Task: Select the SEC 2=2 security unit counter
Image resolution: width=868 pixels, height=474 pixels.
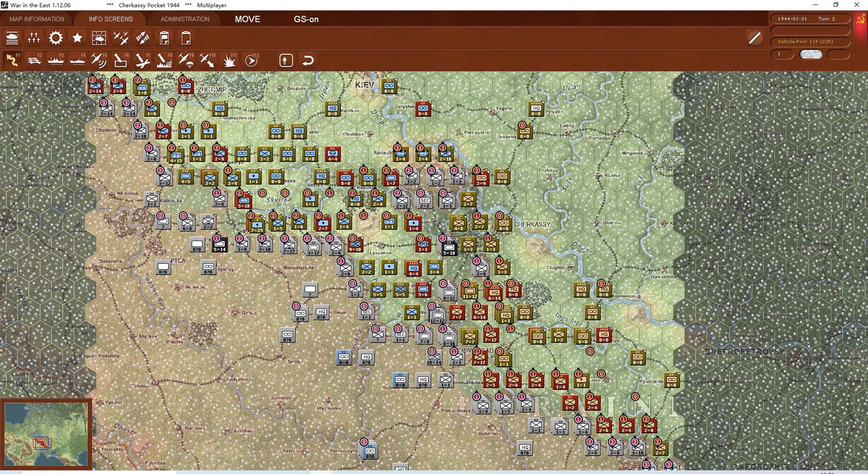Action: 425,201
